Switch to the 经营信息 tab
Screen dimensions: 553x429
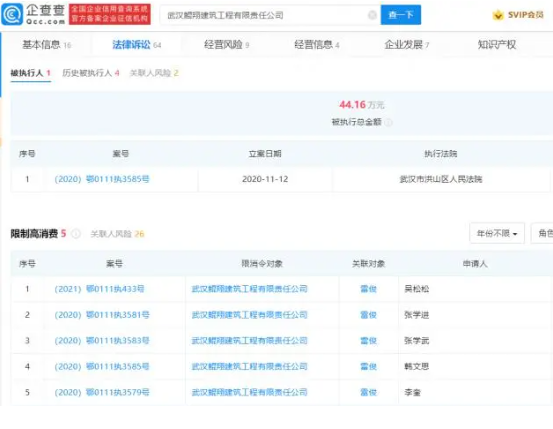317,45
